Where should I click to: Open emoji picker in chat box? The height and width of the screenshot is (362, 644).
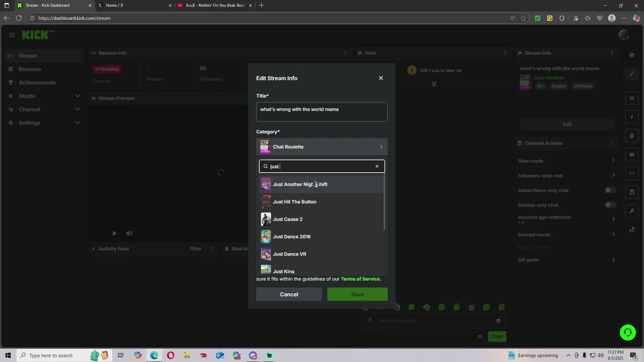(x=498, y=321)
